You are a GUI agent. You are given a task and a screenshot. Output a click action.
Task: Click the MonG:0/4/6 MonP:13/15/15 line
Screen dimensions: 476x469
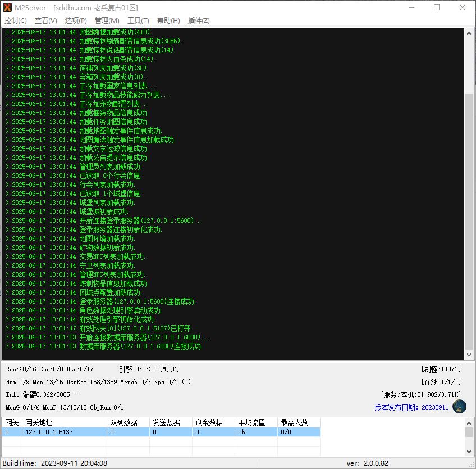[x=65, y=407]
